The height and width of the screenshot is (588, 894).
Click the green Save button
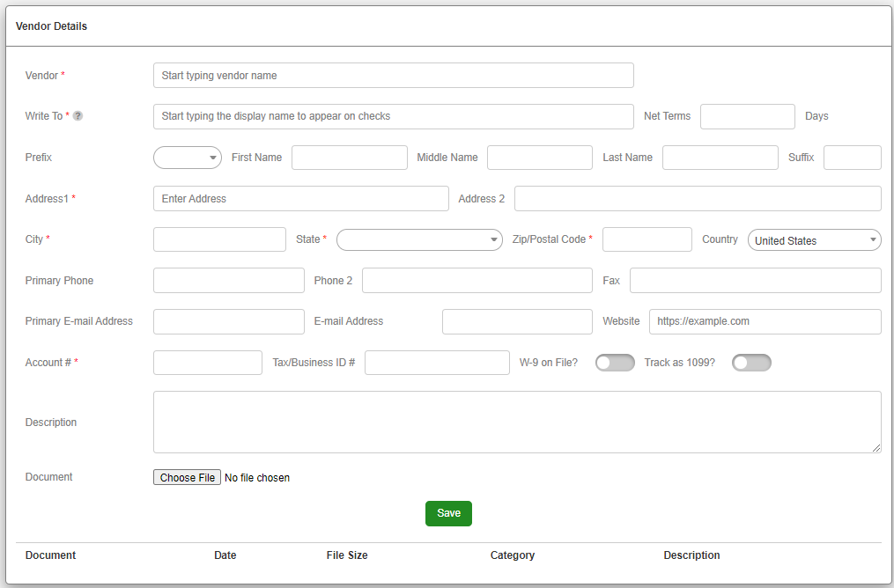(448, 513)
